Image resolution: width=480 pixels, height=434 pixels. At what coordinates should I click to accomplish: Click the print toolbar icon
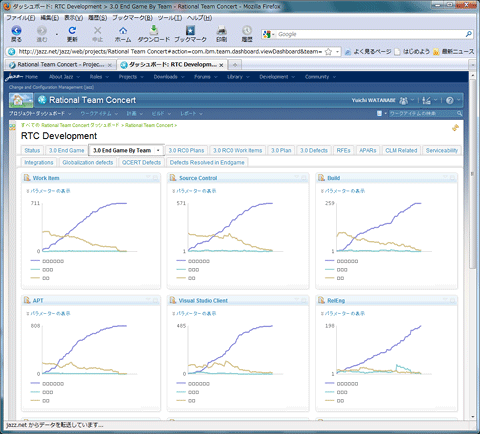222,31
